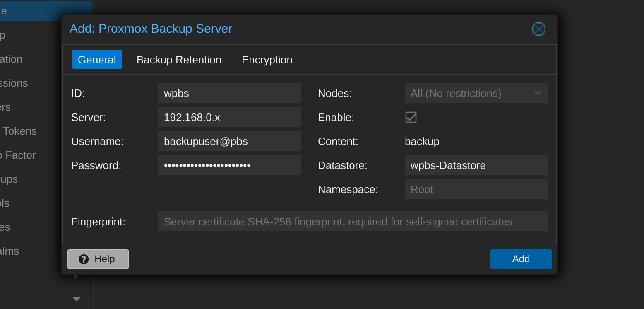Click the ID field containing wpbs
The height and width of the screenshot is (309, 644).
[230, 93]
